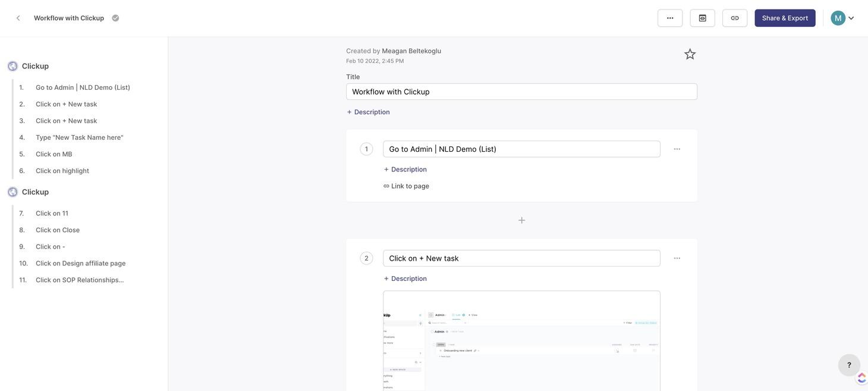Click Link to page in step 1

pos(407,186)
